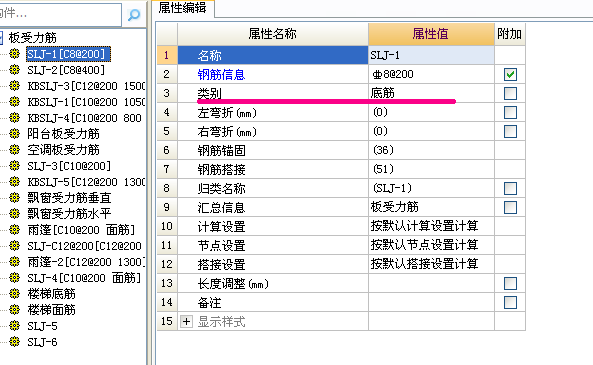593x365 pixels.
Task: Click the search magnifier icon
Action: tap(134, 15)
